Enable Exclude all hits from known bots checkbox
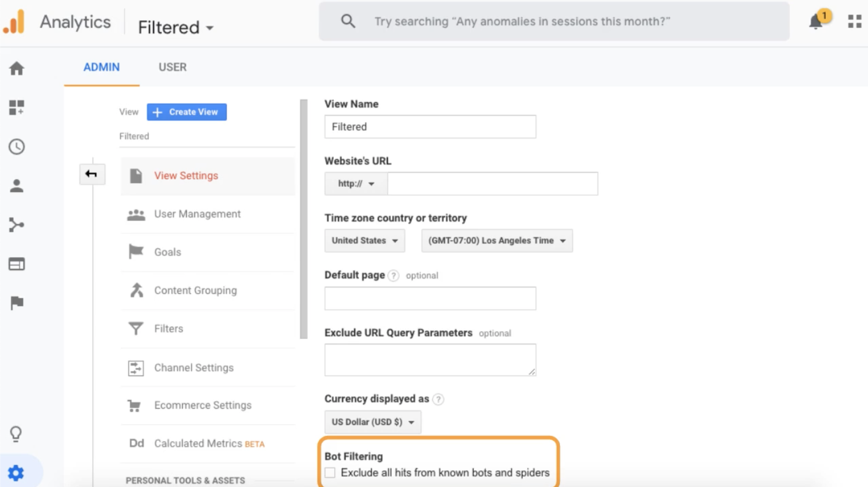This screenshot has width=868, height=487. pyautogui.click(x=330, y=473)
